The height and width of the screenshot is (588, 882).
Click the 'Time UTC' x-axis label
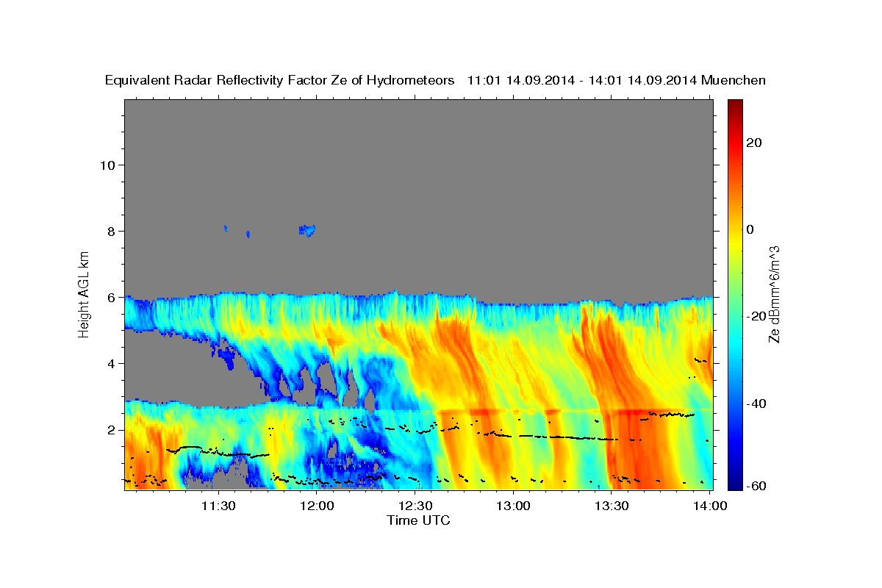418,520
